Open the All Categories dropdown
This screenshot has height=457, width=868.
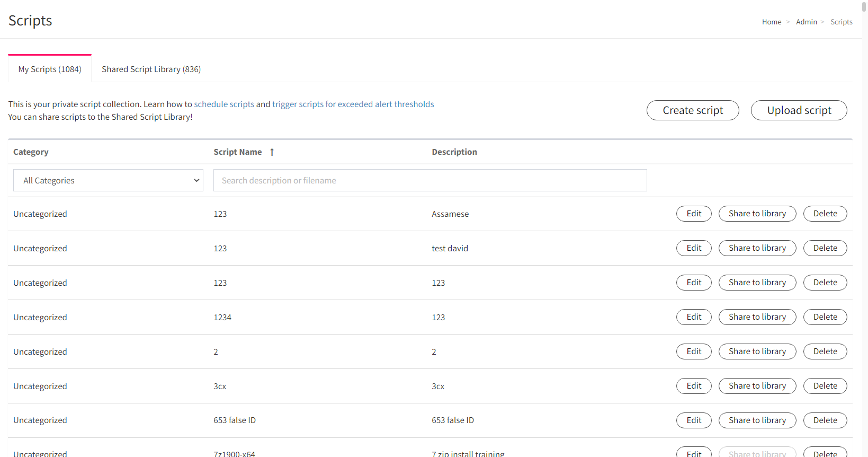[x=108, y=180]
